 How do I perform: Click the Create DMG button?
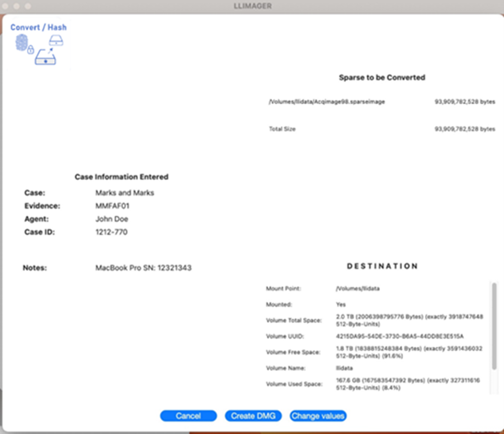(253, 416)
